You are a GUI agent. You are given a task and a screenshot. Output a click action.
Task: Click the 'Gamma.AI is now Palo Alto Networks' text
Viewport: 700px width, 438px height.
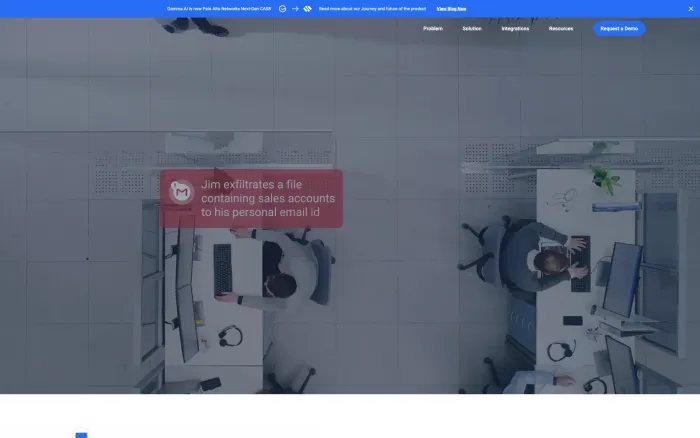point(219,8)
